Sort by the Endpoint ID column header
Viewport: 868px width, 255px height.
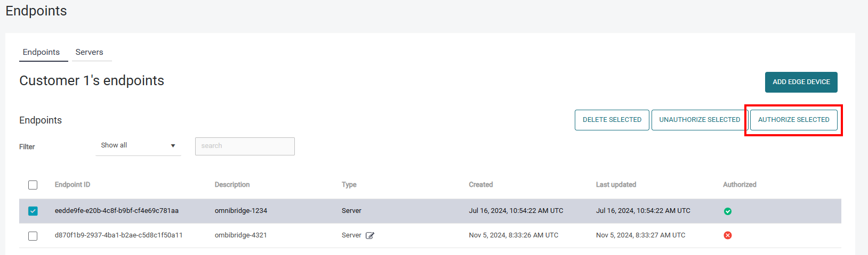(73, 185)
